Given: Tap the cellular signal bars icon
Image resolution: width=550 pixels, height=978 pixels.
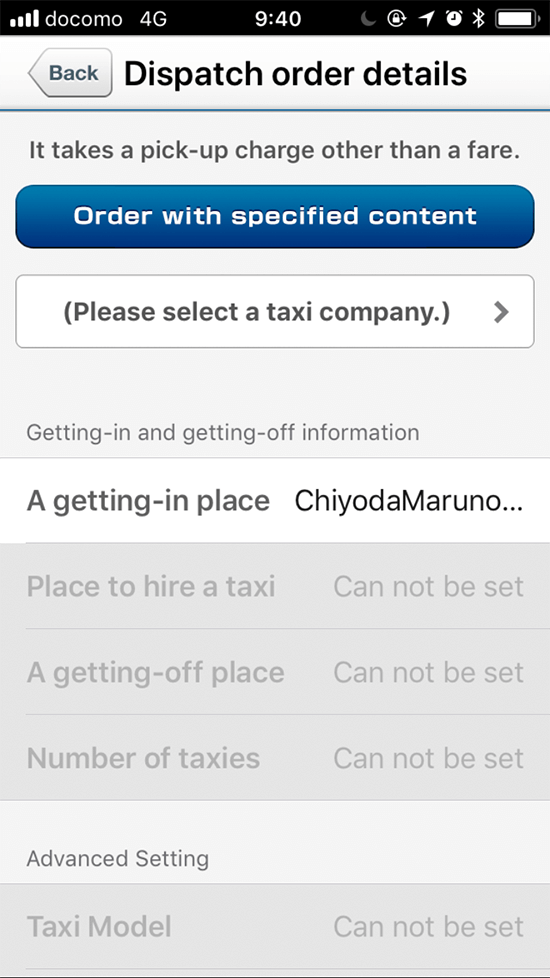Looking at the screenshot, I should point(25,19).
